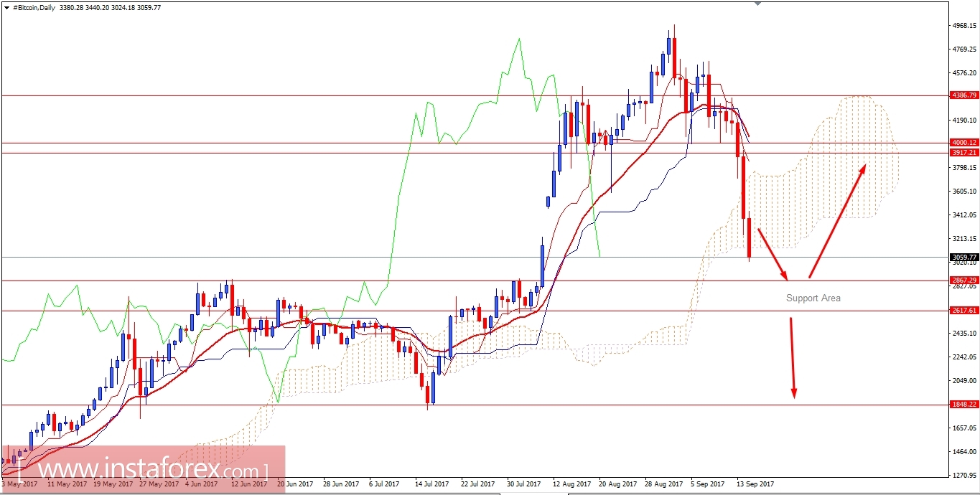The width and height of the screenshot is (980, 495).
Task: Click the black current price label 3059.77
Action: [x=964, y=257]
